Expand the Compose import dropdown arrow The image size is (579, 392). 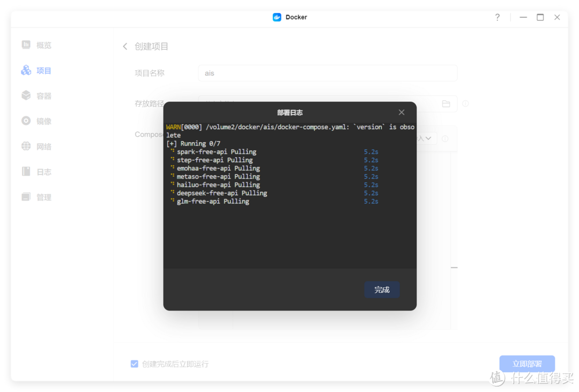click(x=428, y=138)
